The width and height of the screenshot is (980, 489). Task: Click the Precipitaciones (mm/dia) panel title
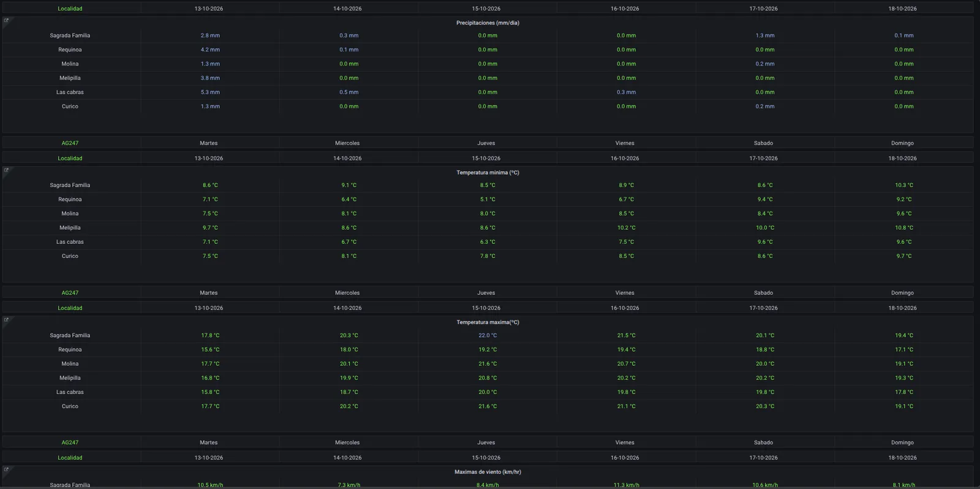pos(488,23)
